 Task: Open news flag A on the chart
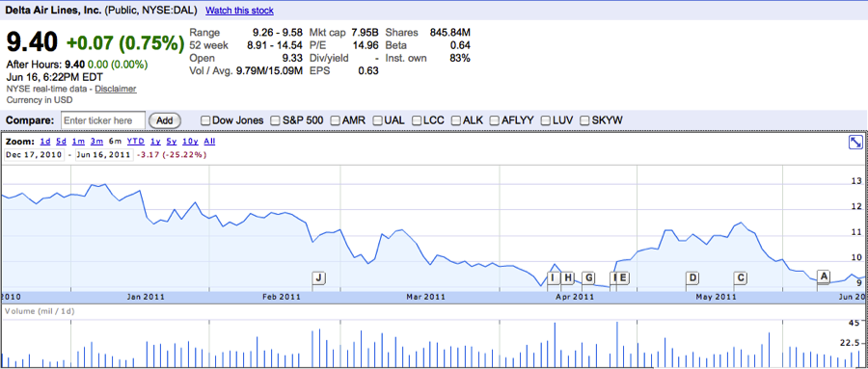[824, 276]
